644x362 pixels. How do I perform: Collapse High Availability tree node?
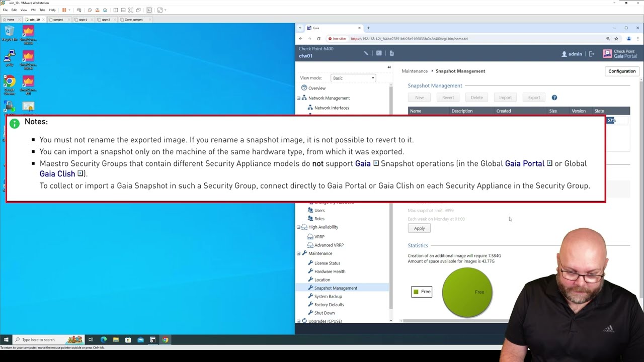point(298,227)
